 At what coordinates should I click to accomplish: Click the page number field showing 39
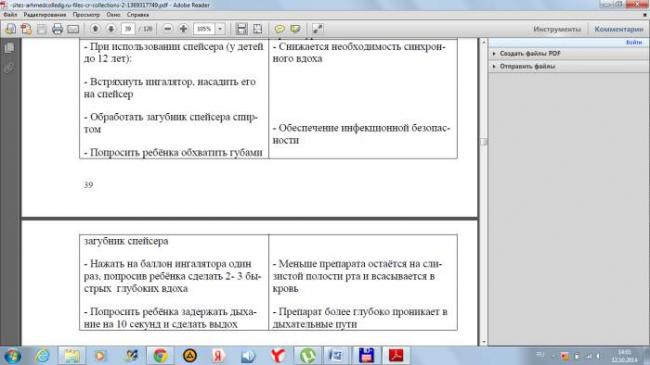click(x=128, y=29)
